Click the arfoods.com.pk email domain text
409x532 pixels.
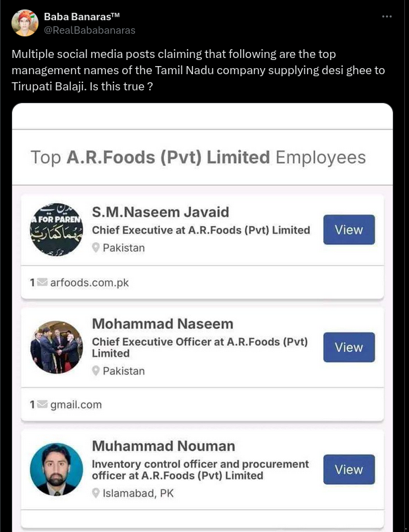coord(89,283)
